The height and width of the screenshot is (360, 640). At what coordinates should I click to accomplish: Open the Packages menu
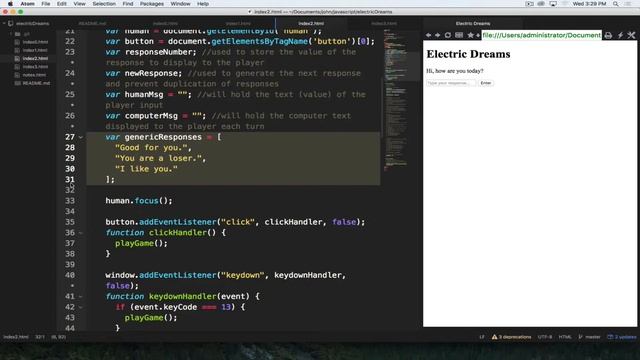tap(151, 4)
